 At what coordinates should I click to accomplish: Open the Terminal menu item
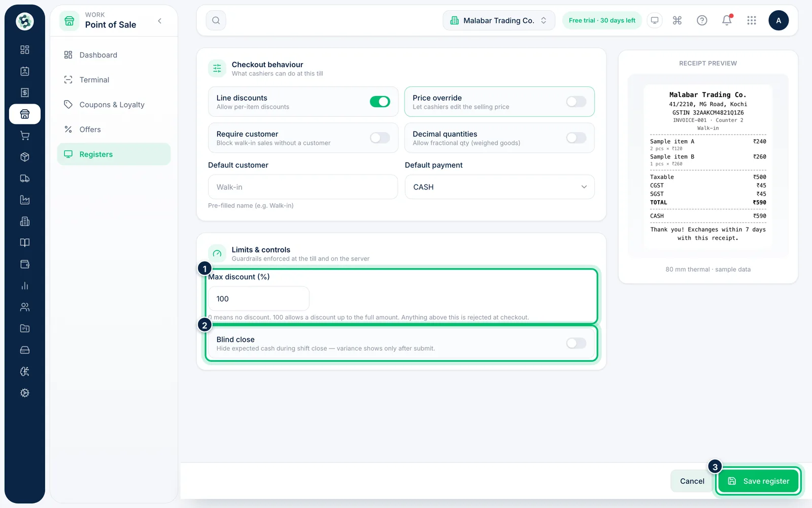coord(114,80)
